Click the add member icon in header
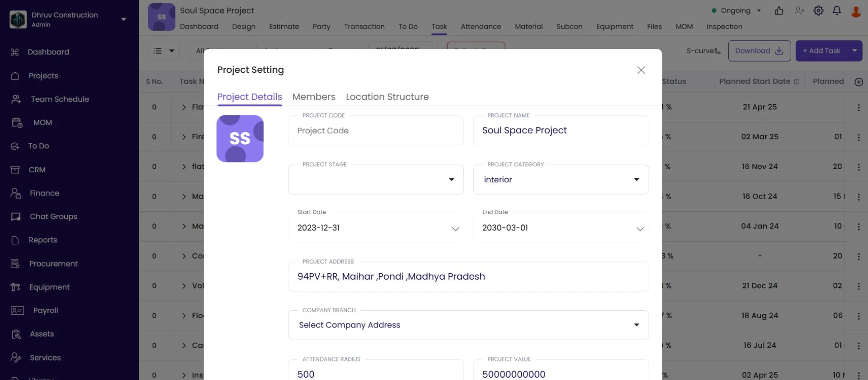The image size is (868, 380). (799, 10)
